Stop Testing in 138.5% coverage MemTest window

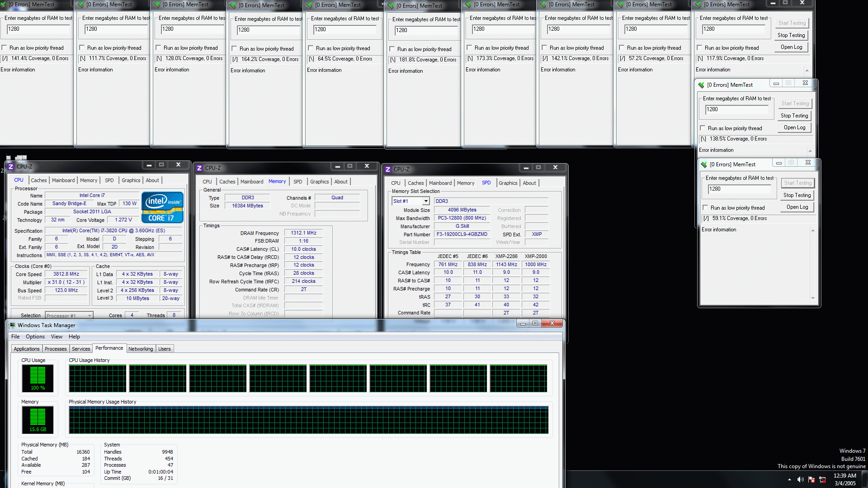click(794, 116)
